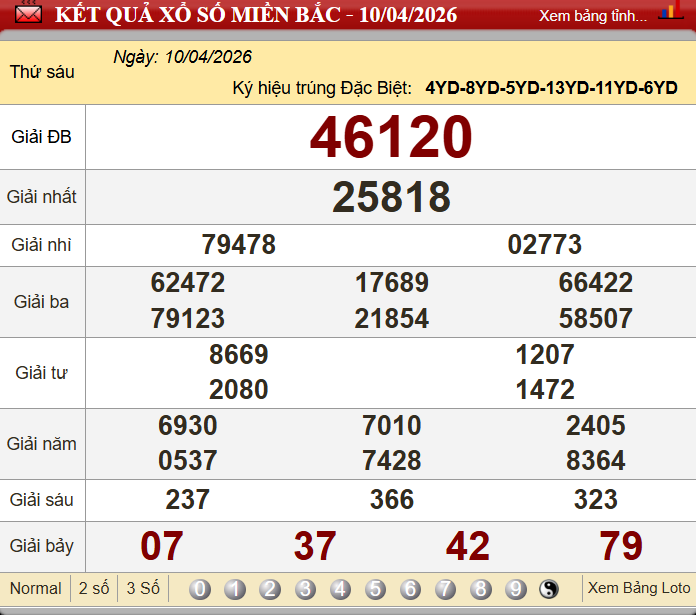Select digit 1 filter ball

(x=235, y=589)
